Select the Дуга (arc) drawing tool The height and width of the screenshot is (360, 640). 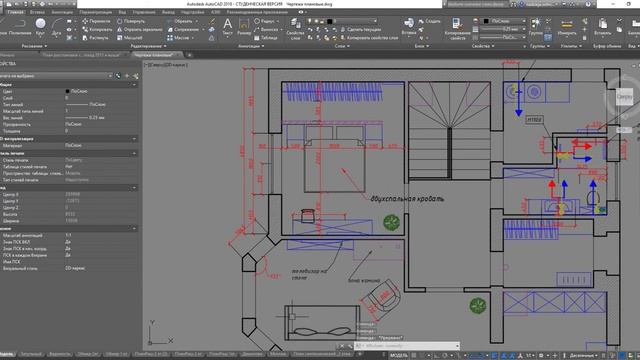click(x=57, y=27)
